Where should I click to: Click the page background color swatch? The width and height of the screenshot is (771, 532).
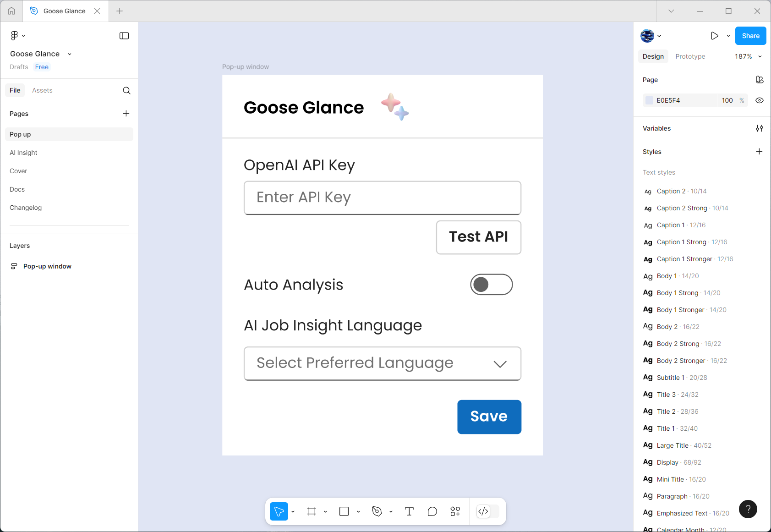click(649, 100)
